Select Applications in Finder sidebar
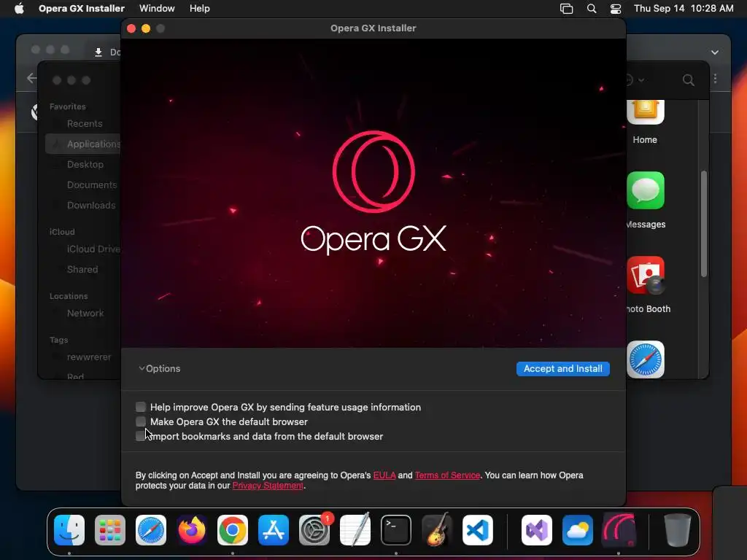The image size is (747, 560). pyautogui.click(x=83, y=144)
